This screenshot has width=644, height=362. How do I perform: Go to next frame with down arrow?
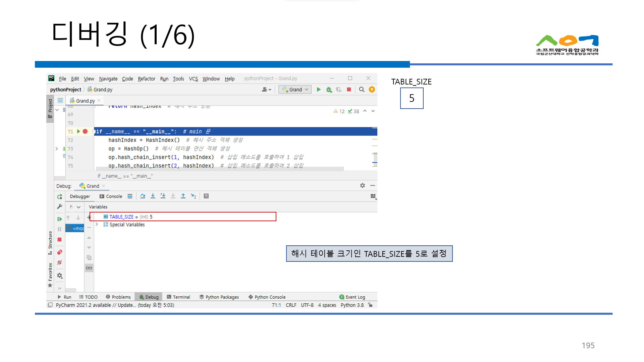(78, 218)
